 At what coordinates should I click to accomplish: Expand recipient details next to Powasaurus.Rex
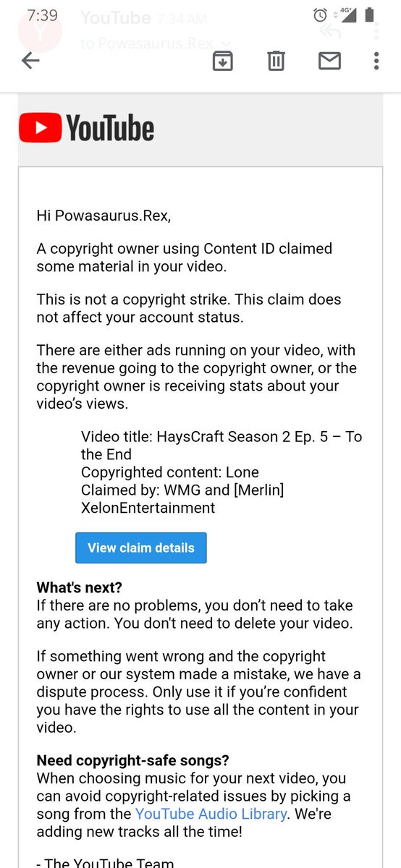226,44
